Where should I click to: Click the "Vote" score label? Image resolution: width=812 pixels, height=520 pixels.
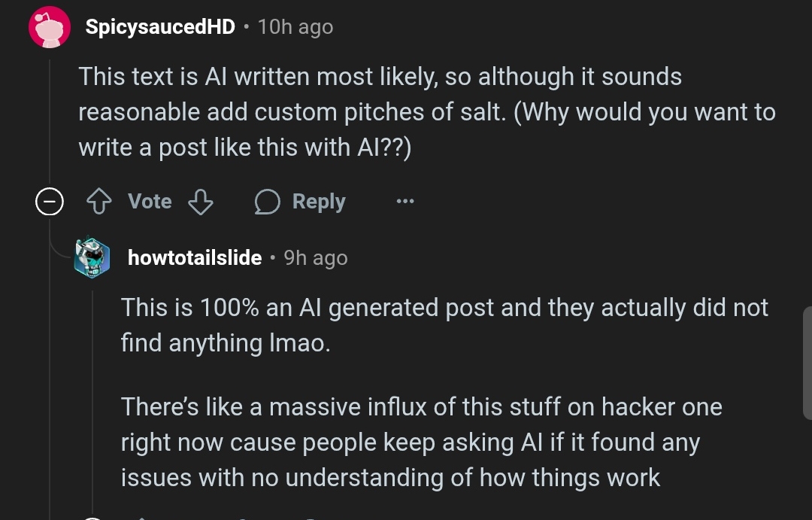150,202
